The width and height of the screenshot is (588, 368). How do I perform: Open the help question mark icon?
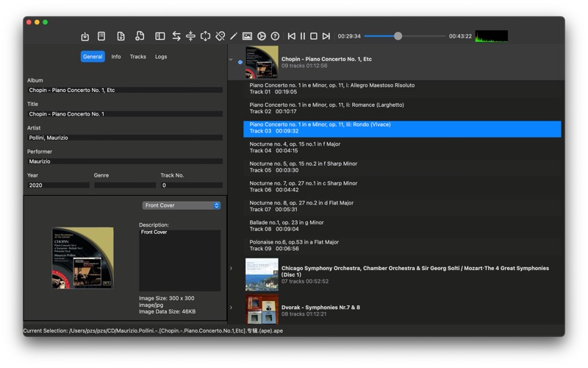pyautogui.click(x=275, y=36)
